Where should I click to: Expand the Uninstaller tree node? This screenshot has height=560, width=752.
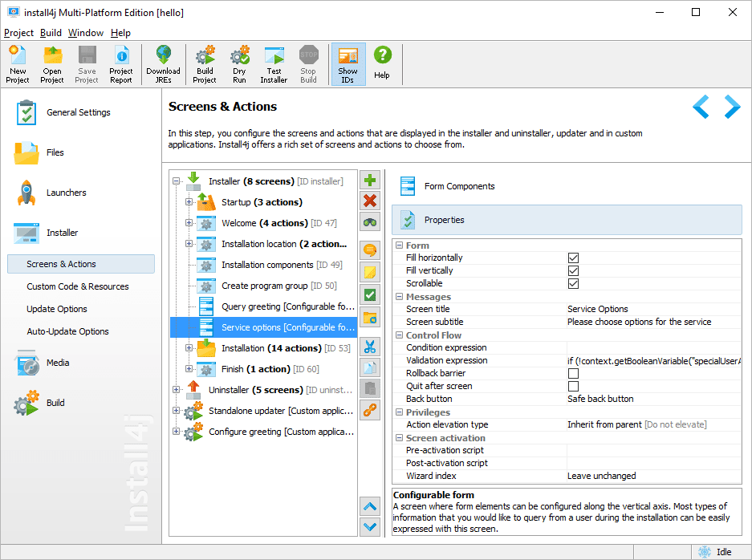pyautogui.click(x=177, y=390)
